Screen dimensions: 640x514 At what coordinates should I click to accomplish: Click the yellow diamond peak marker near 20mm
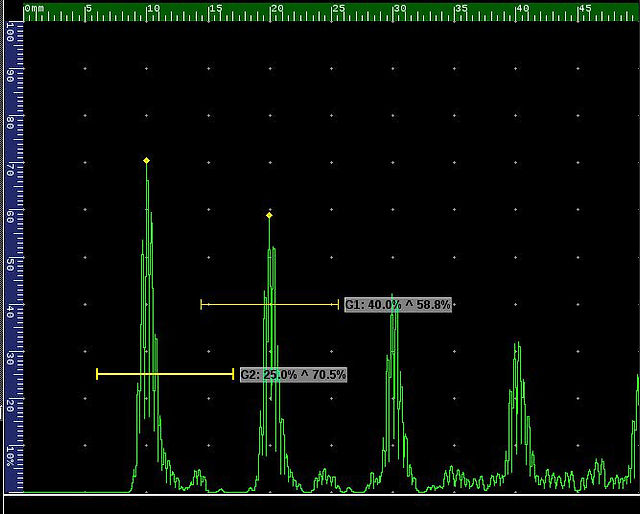(269, 215)
